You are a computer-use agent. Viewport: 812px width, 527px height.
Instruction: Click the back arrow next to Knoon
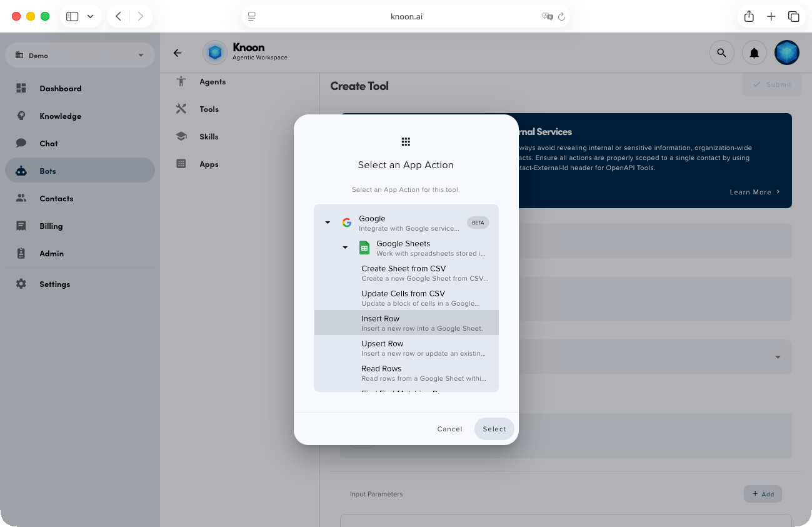[x=178, y=53]
